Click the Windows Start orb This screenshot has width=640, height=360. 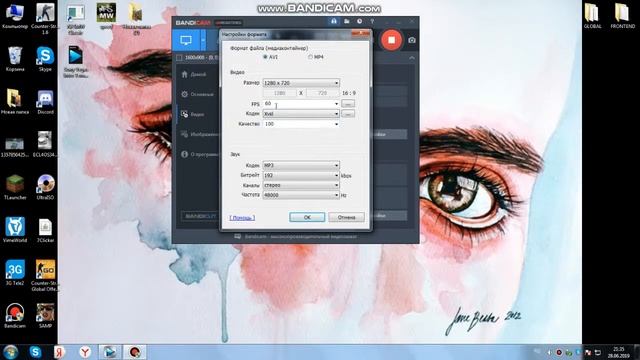point(11,351)
